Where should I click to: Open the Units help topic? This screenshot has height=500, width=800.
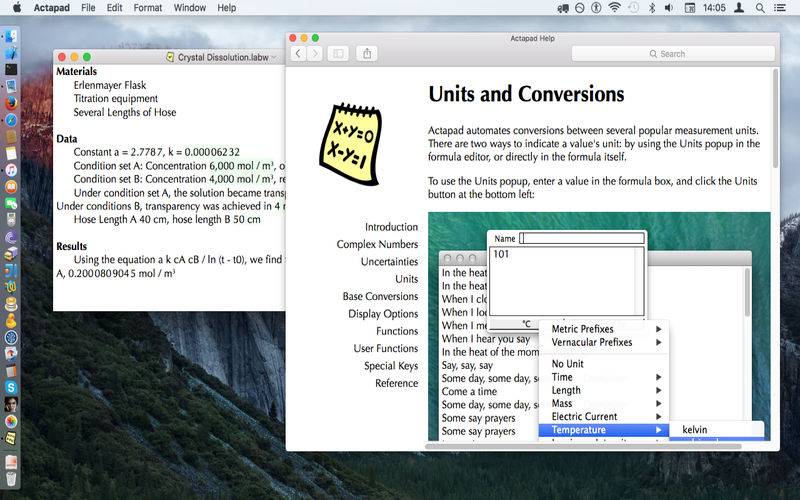(407, 279)
